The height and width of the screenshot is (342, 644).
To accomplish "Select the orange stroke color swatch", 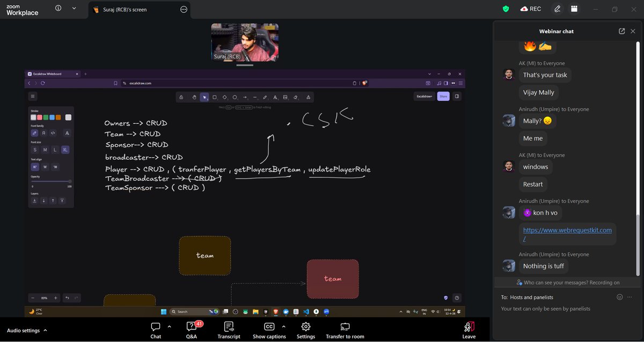I will click(x=58, y=117).
